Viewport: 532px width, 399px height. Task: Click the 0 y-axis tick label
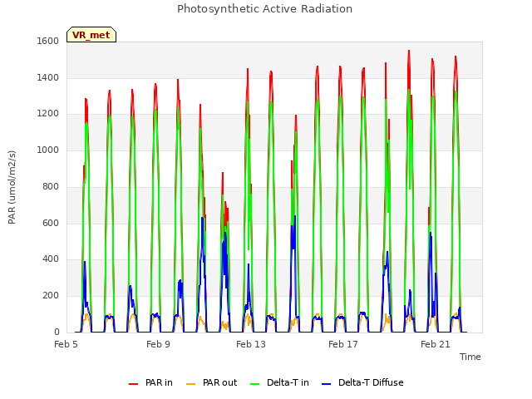pyautogui.click(x=57, y=332)
